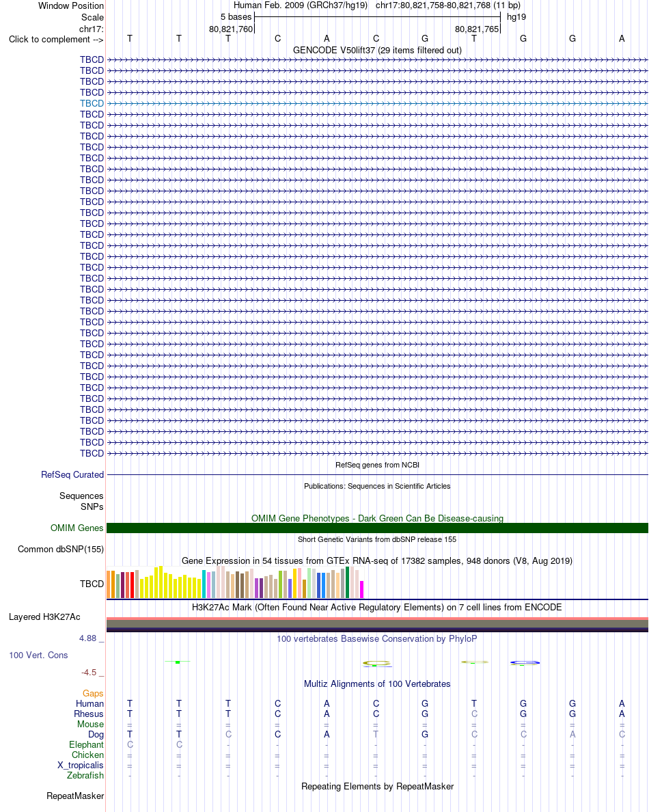Open 'Publications: Sequences in Scientific Articles' title
649x812 pixels.
(x=377, y=486)
